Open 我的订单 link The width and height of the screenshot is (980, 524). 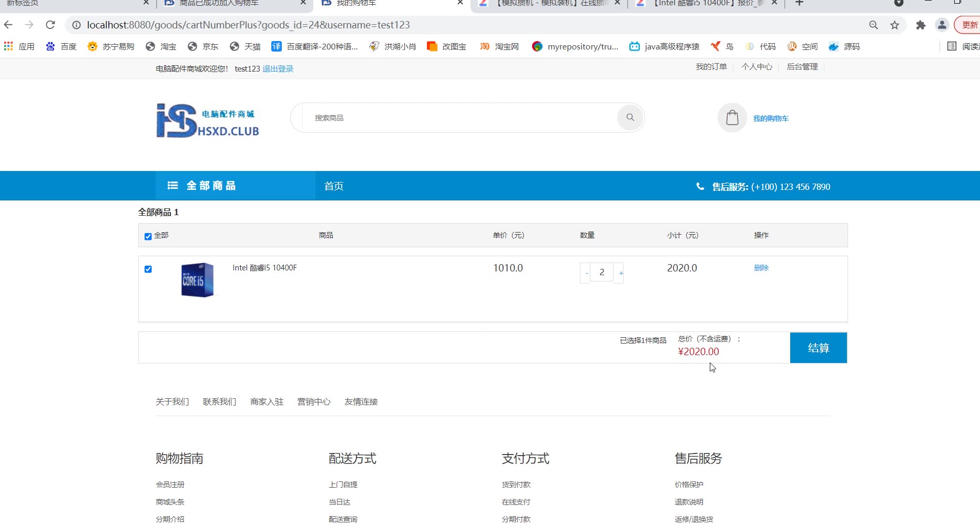pos(711,67)
